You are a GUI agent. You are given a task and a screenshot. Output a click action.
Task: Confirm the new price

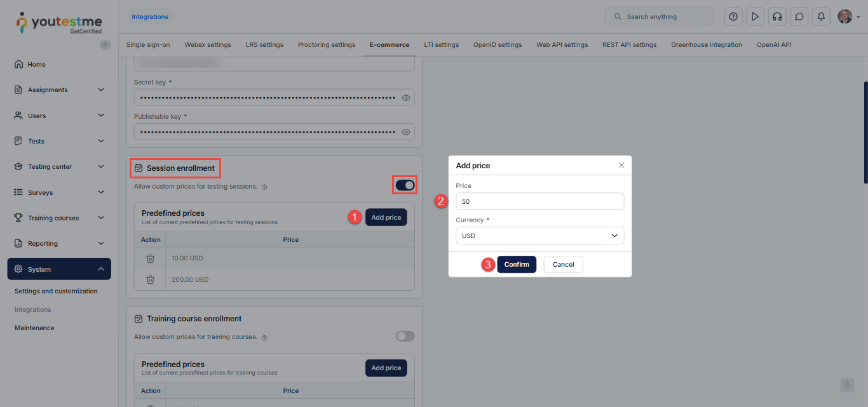click(516, 264)
